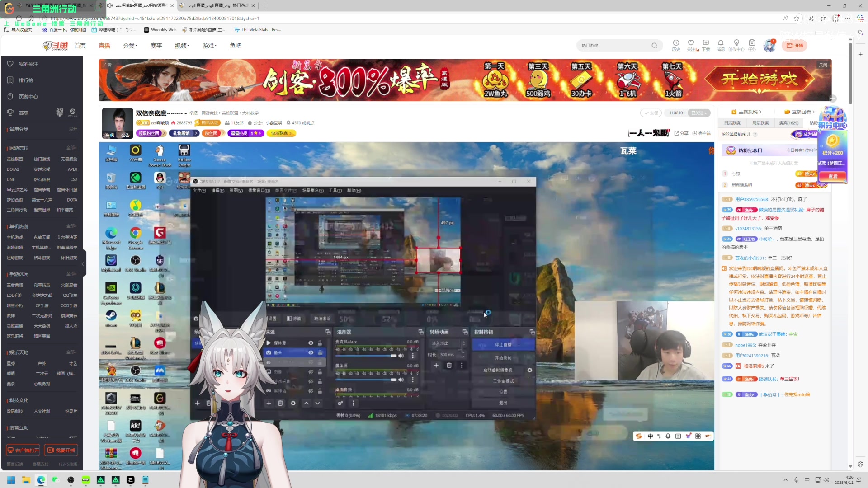The width and height of the screenshot is (868, 488).
Task: Open File Explorer from the taskbar
Action: (x=26, y=480)
